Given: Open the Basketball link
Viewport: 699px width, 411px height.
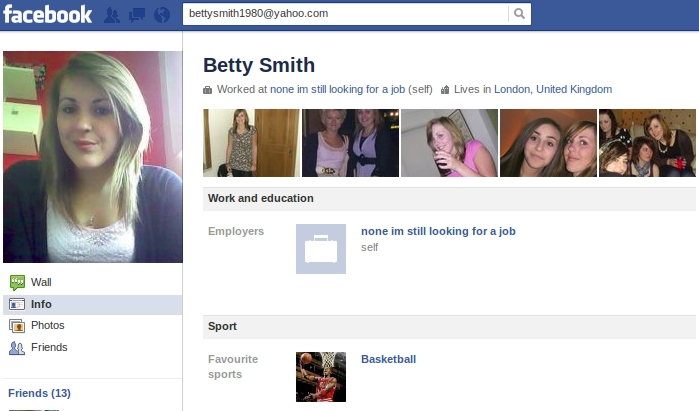Looking at the screenshot, I should (x=388, y=359).
